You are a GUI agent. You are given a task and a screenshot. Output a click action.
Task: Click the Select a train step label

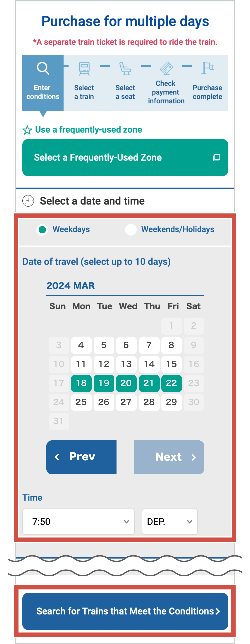pos(84,92)
